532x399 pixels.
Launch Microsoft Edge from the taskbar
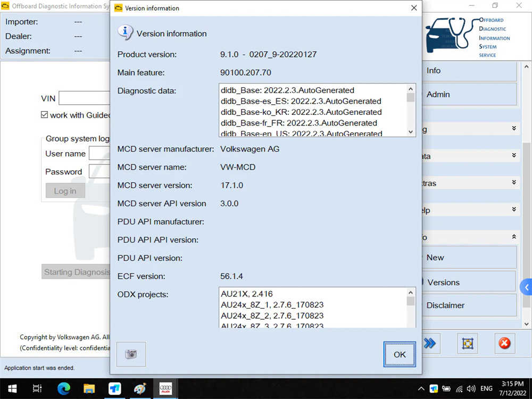pyautogui.click(x=64, y=388)
